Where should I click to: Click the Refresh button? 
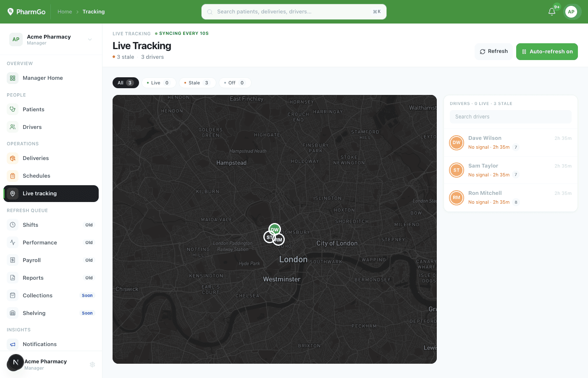(x=493, y=52)
